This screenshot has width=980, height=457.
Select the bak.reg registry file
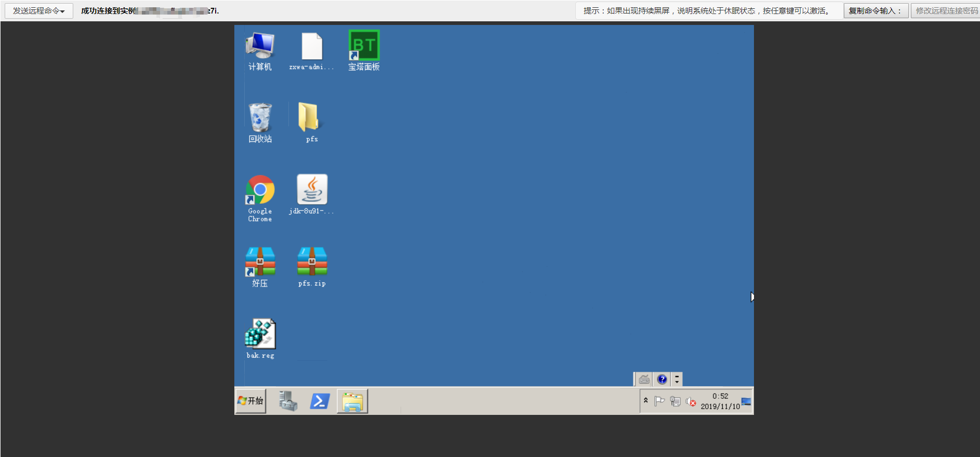(x=260, y=339)
